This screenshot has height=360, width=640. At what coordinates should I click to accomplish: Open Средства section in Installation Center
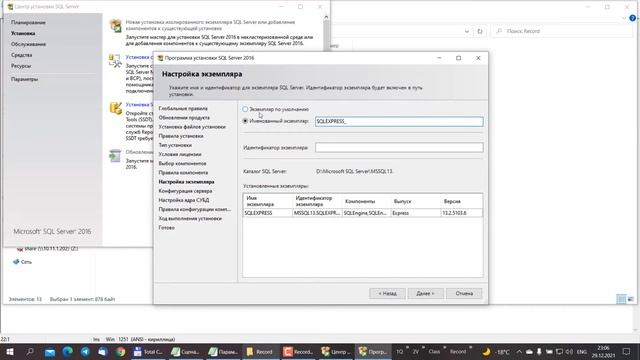[x=21, y=55]
